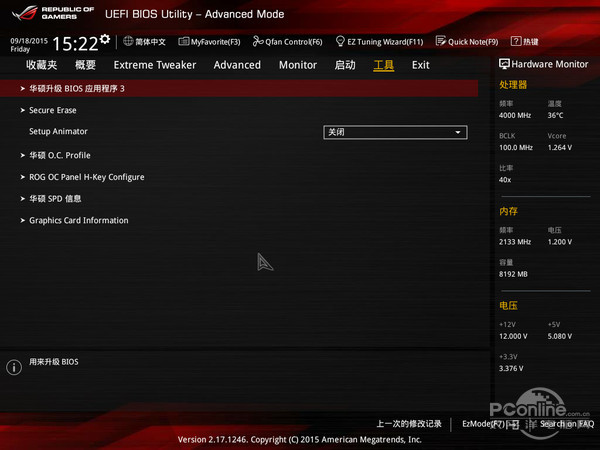This screenshot has width=600, height=450.
Task: Switch to EzMode(F7)
Action: coord(490,424)
